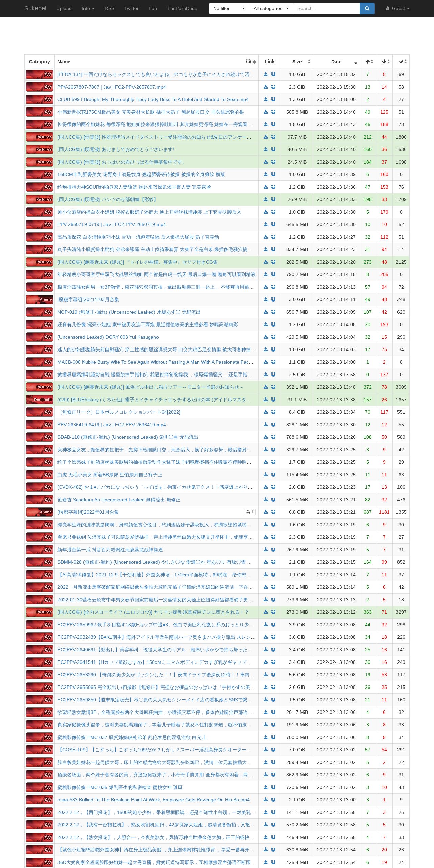434x868 pixels.
Task: Open the CLUB-599 torrent title link
Action: pos(153,99)
